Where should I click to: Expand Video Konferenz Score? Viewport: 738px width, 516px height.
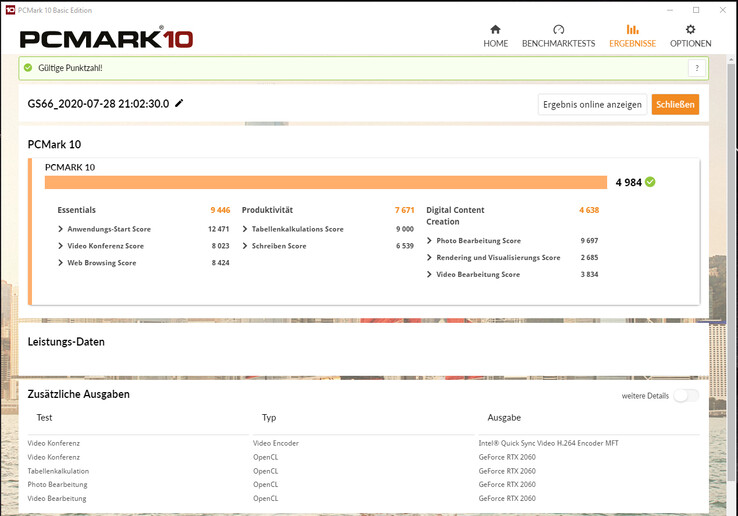(60, 246)
